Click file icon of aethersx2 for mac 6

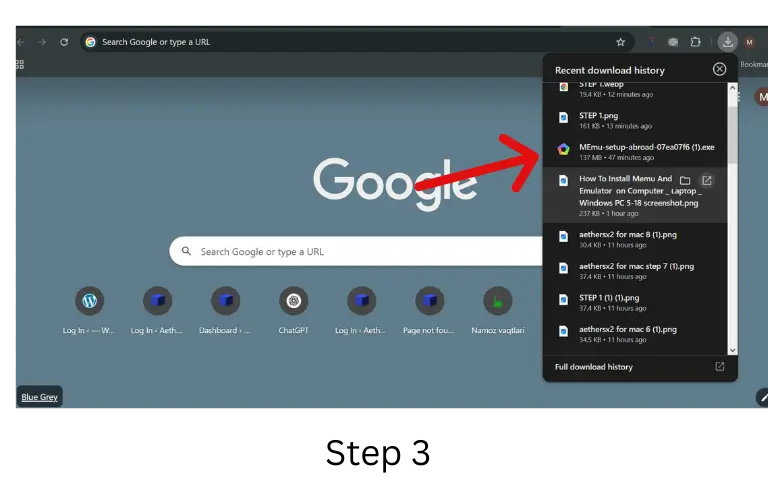[563, 331]
